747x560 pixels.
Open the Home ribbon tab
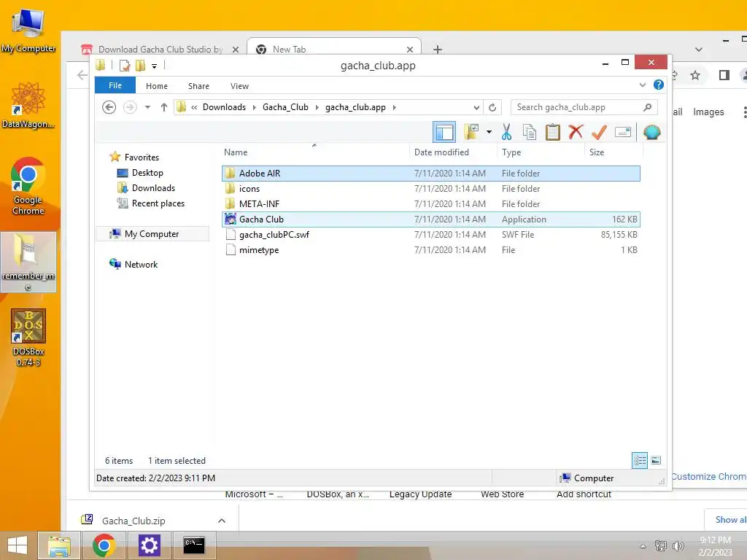[157, 86]
